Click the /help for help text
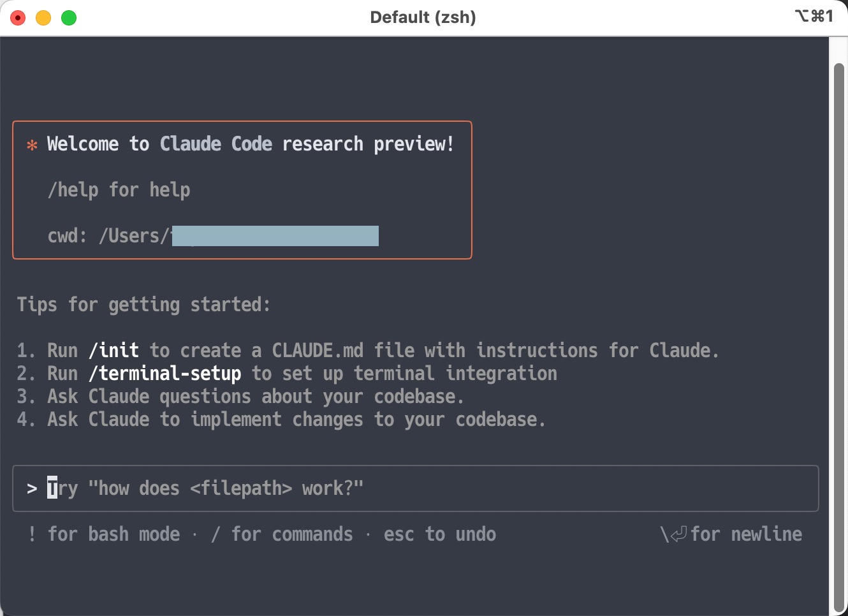This screenshot has height=616, width=848. pyautogui.click(x=119, y=189)
